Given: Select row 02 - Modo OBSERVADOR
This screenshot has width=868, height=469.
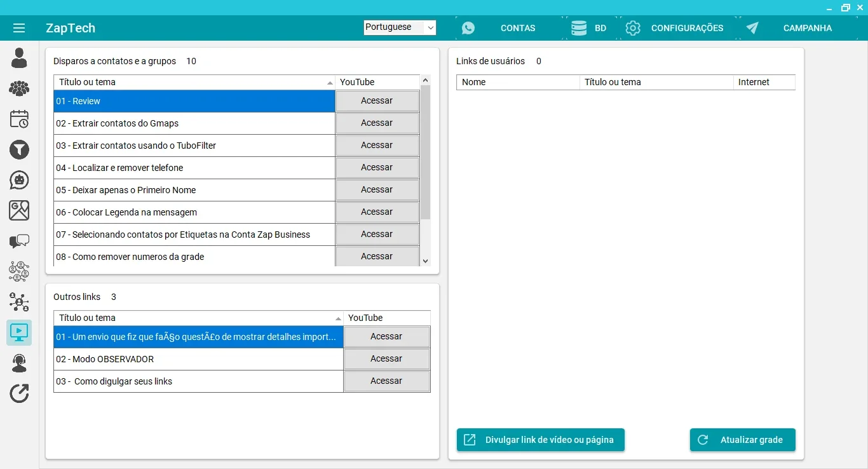Looking at the screenshot, I should (198, 359).
